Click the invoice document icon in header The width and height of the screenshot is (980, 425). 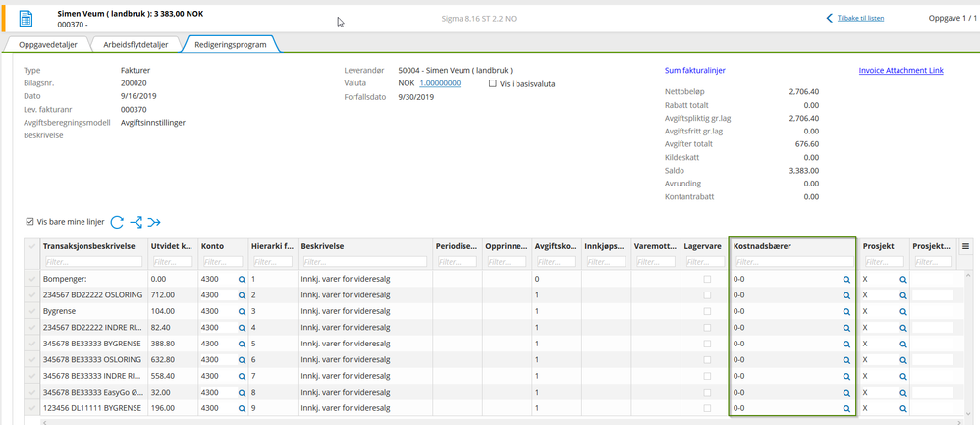coord(26,18)
